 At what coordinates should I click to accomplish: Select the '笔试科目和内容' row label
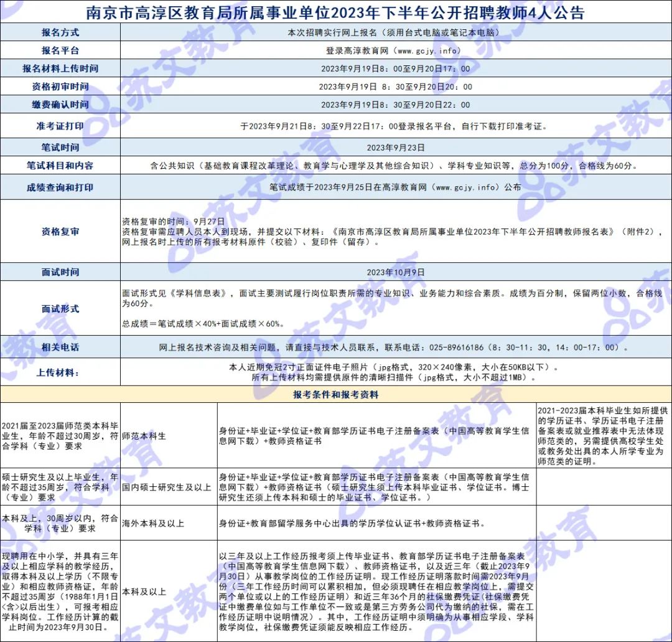pos(60,165)
